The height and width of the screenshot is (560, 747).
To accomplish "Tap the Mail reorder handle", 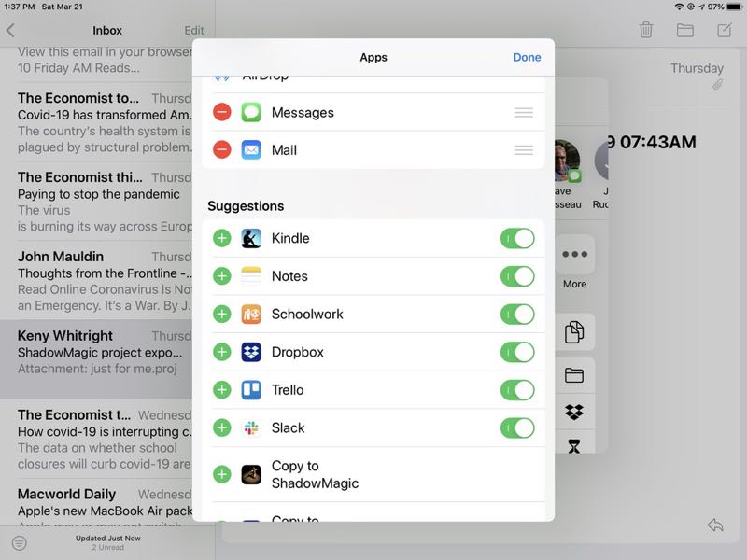I will (x=524, y=149).
